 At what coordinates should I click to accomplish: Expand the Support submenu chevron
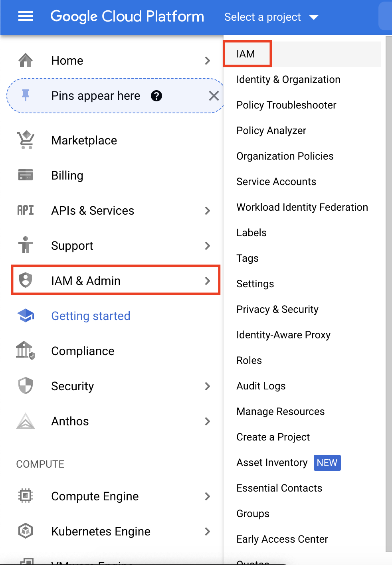[x=208, y=246]
